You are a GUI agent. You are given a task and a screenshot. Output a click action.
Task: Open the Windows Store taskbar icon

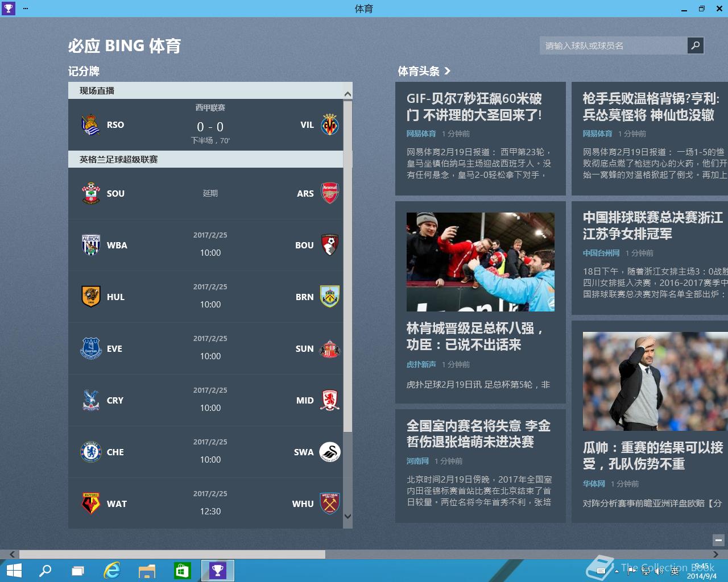182,571
